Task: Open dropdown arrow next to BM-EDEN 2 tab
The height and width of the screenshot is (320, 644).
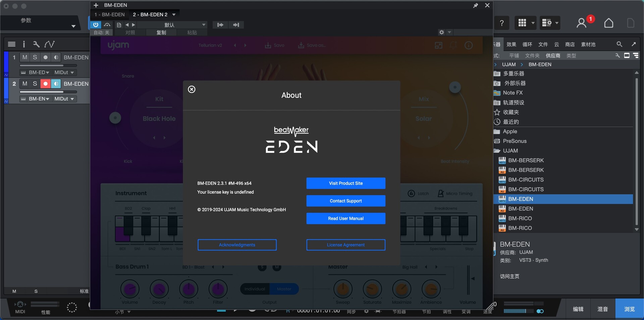Action: (x=174, y=15)
